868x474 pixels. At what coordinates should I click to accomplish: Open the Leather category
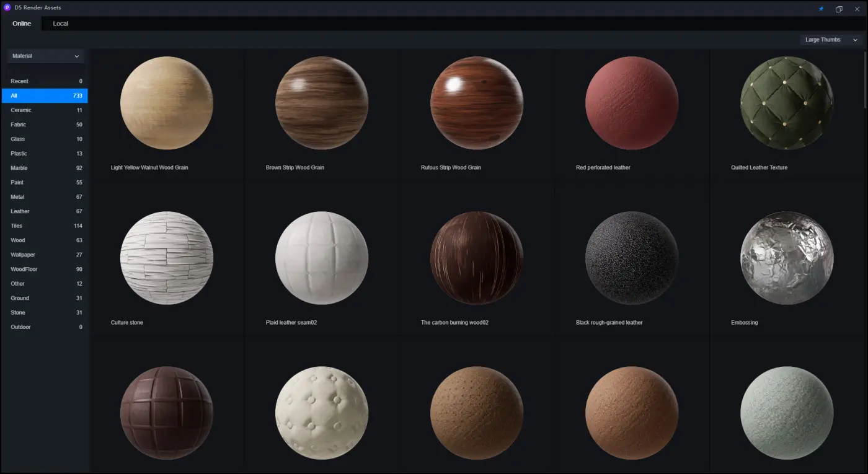(45, 211)
